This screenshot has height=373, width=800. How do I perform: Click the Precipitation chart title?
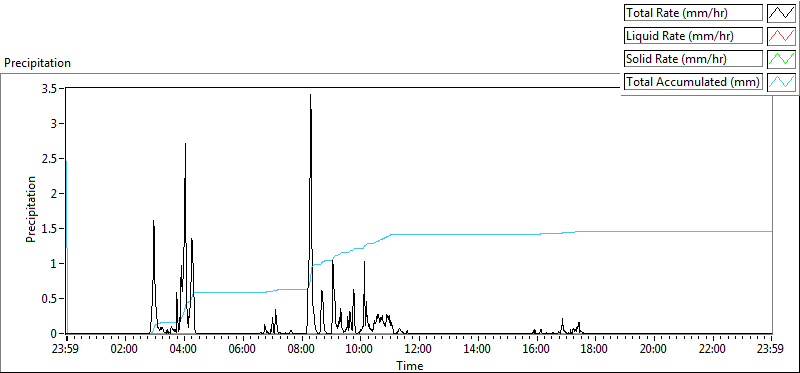coord(37,63)
